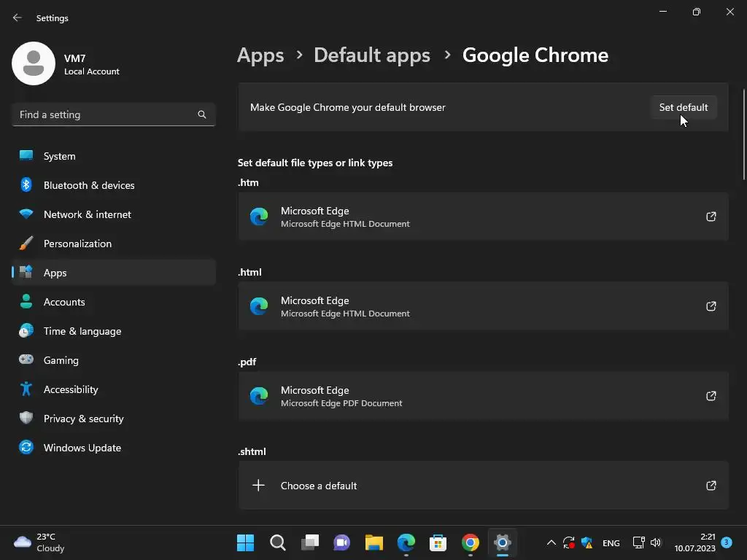Open Microsoft Edge from the taskbar
Screen dimensions: 747x560
[406, 542]
